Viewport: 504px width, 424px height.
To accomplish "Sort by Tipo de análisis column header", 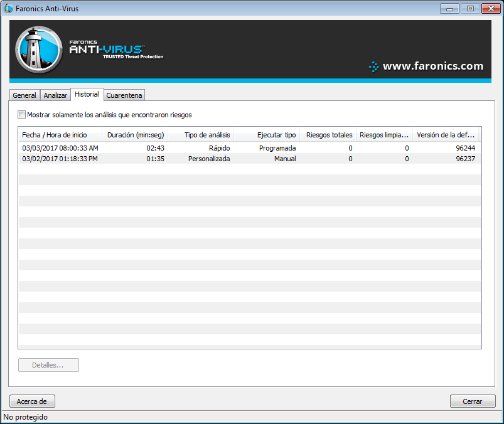I will click(201, 135).
